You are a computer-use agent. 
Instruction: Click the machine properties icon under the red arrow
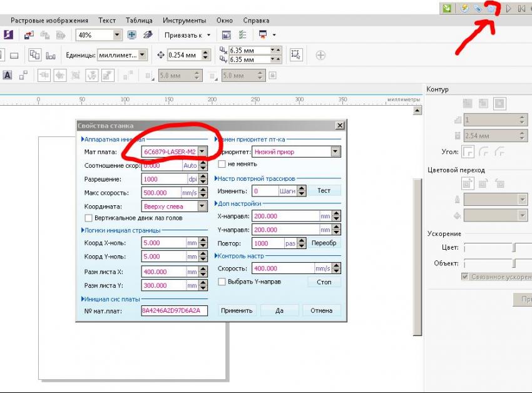click(491, 8)
